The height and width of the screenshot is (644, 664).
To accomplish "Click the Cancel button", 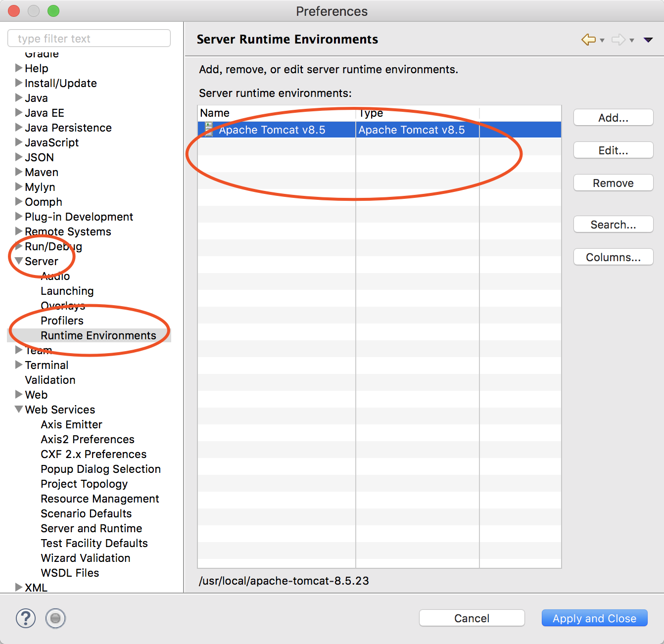I will click(x=472, y=618).
